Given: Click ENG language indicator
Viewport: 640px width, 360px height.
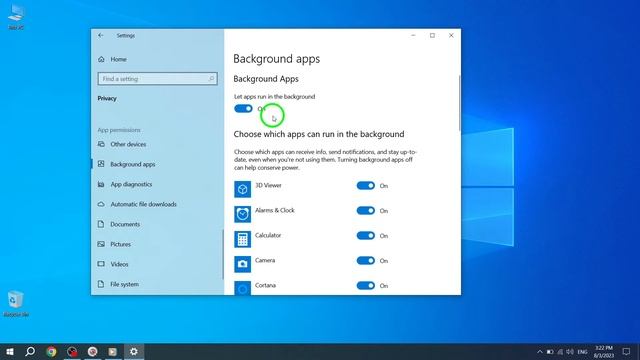Looking at the screenshot, I should pyautogui.click(x=582, y=352).
